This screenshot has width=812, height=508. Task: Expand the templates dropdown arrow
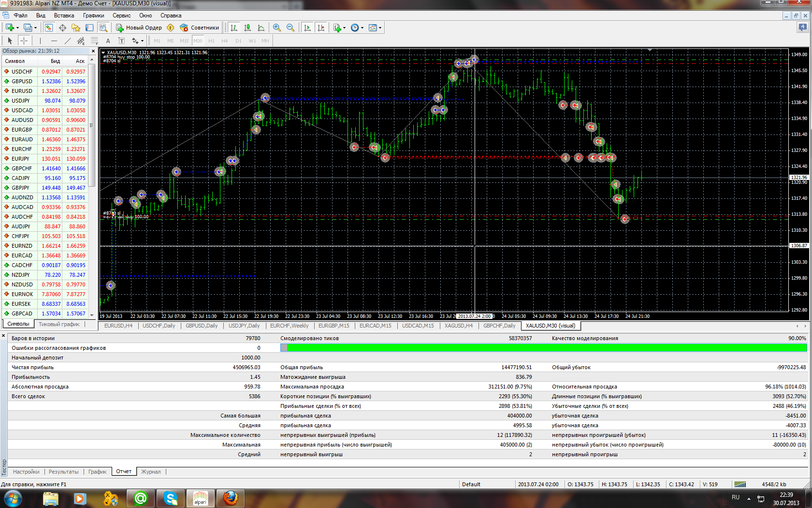380,28
